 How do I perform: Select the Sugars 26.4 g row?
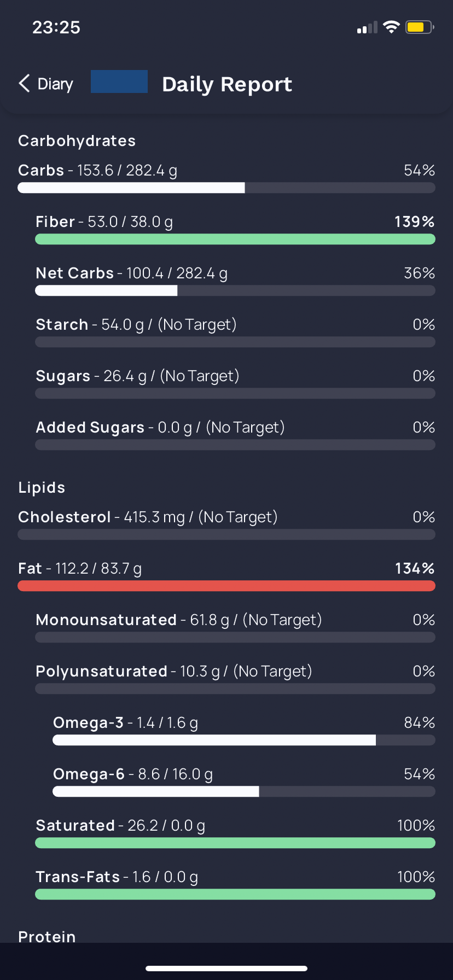pos(235,383)
